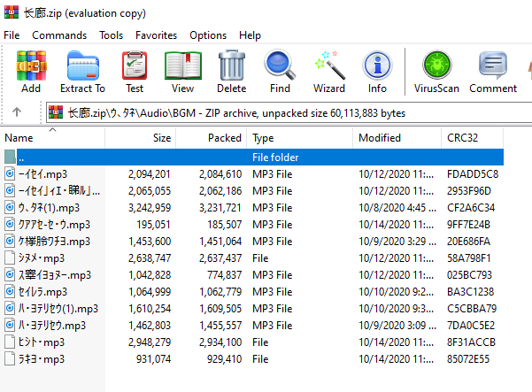
Task: Open the Commands menu
Action: click(59, 35)
